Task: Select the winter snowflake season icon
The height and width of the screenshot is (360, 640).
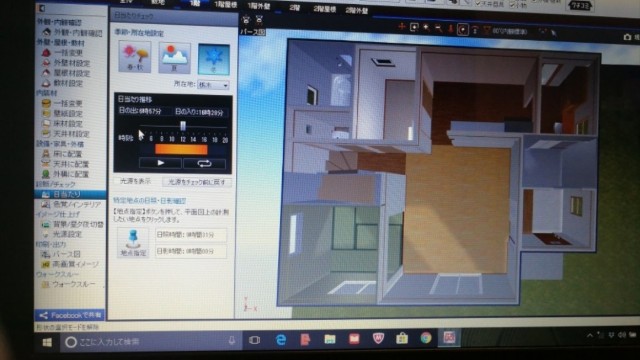Action: point(213,59)
